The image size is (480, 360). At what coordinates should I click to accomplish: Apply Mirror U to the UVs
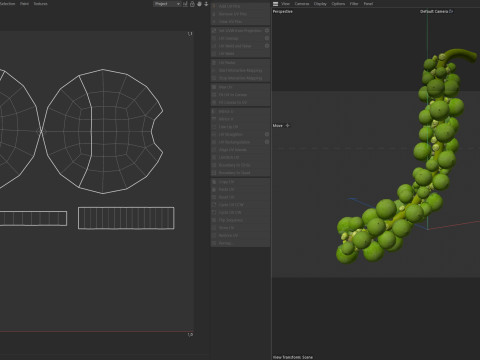pos(240,111)
